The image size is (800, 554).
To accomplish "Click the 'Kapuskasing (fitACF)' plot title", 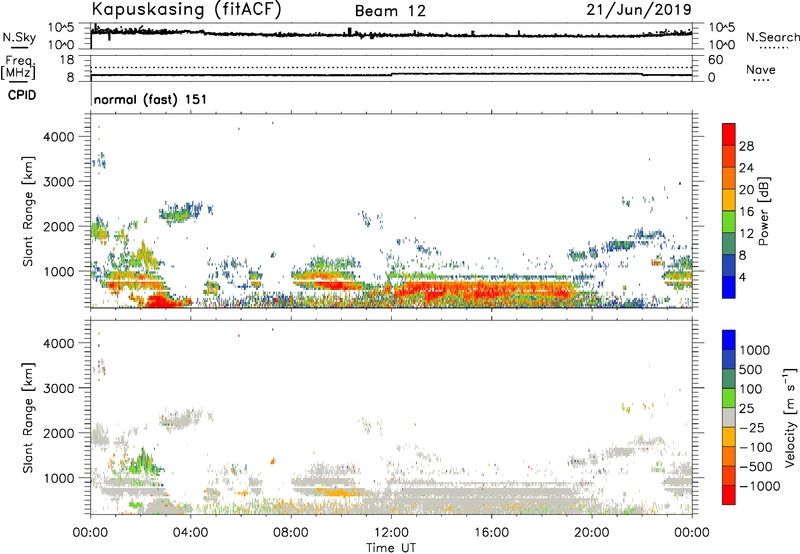I will click(186, 9).
